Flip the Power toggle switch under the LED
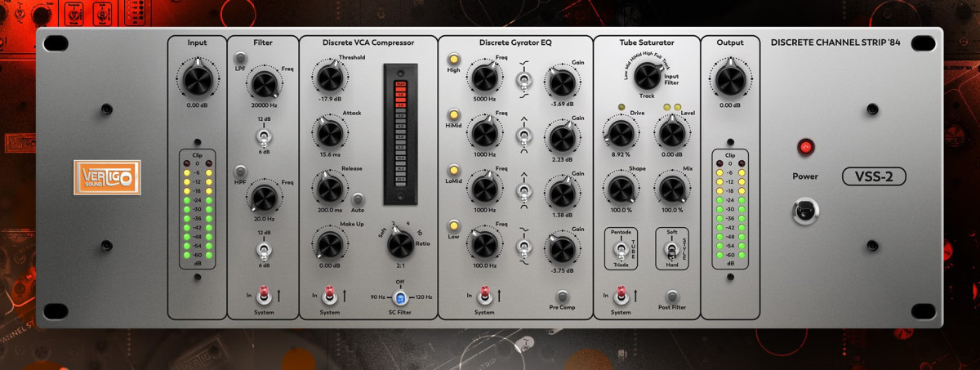The height and width of the screenshot is (370, 980). [806, 212]
